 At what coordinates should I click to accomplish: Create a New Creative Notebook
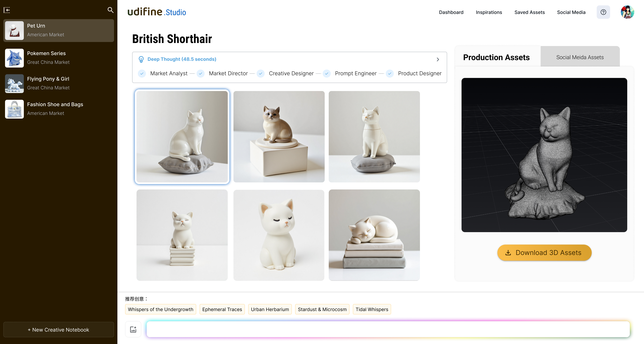click(59, 330)
